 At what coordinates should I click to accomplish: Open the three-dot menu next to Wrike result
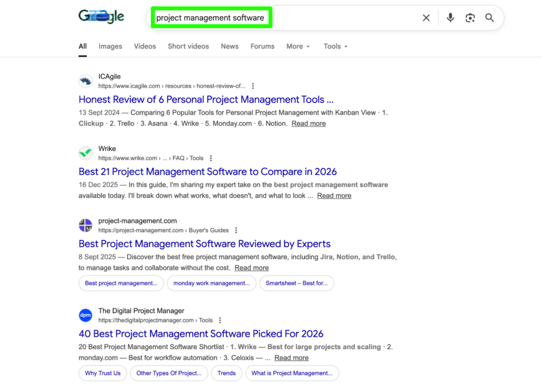click(x=211, y=157)
